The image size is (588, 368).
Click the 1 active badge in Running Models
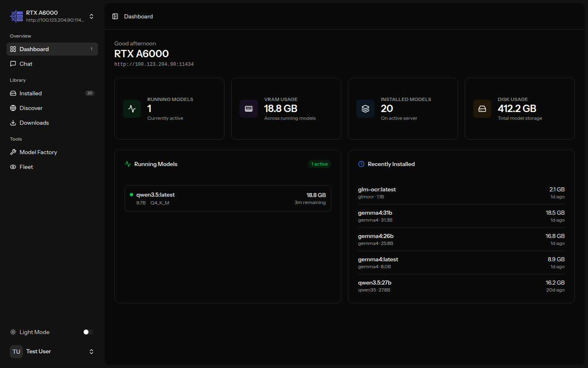pos(319,164)
